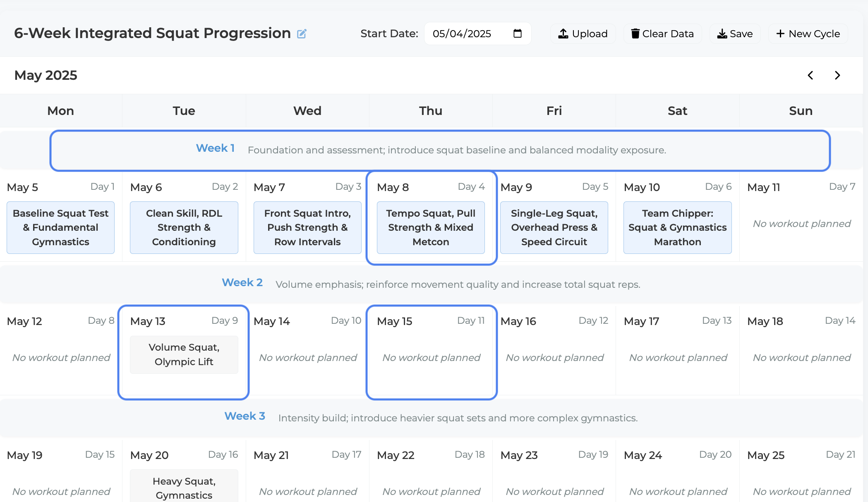Click the Upload button
This screenshot has width=868, height=502.
tap(583, 33)
